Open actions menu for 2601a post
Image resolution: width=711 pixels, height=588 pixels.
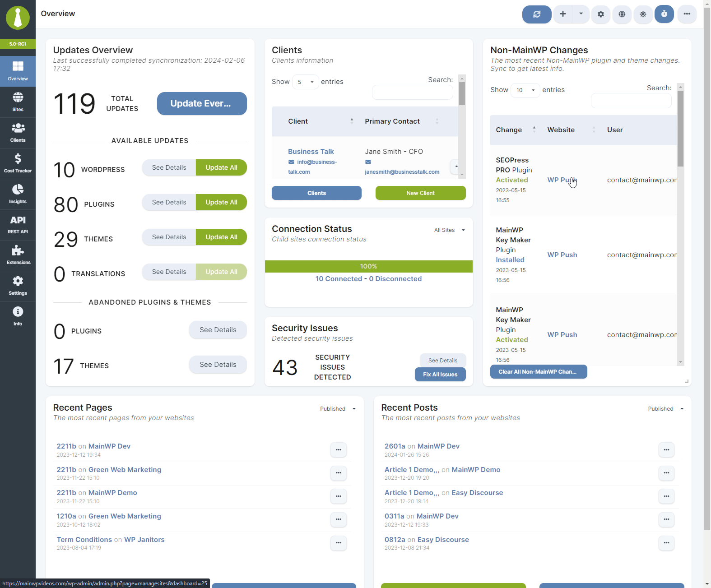[666, 450]
